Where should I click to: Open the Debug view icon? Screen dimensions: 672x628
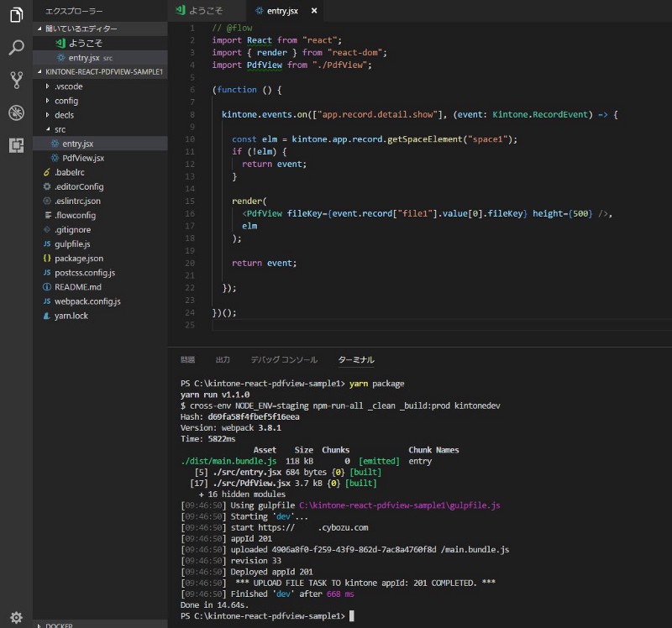click(x=16, y=113)
